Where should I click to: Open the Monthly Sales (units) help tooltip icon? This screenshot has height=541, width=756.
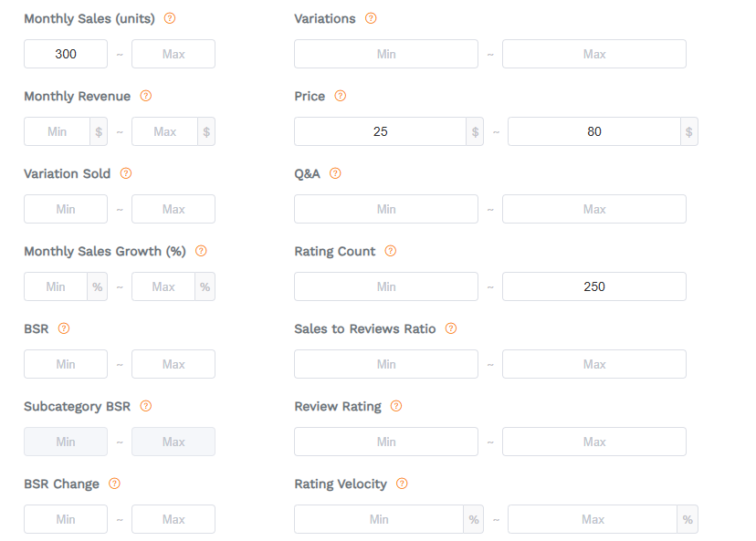pos(170,17)
